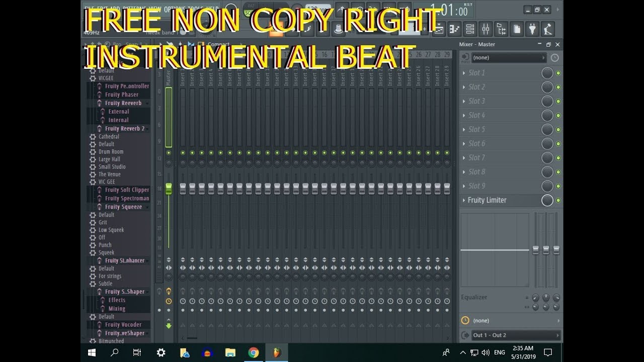Image resolution: width=644 pixels, height=362 pixels.
Task: Collapse the Fruity Reeverb folder
Action: pyautogui.click(x=123, y=103)
